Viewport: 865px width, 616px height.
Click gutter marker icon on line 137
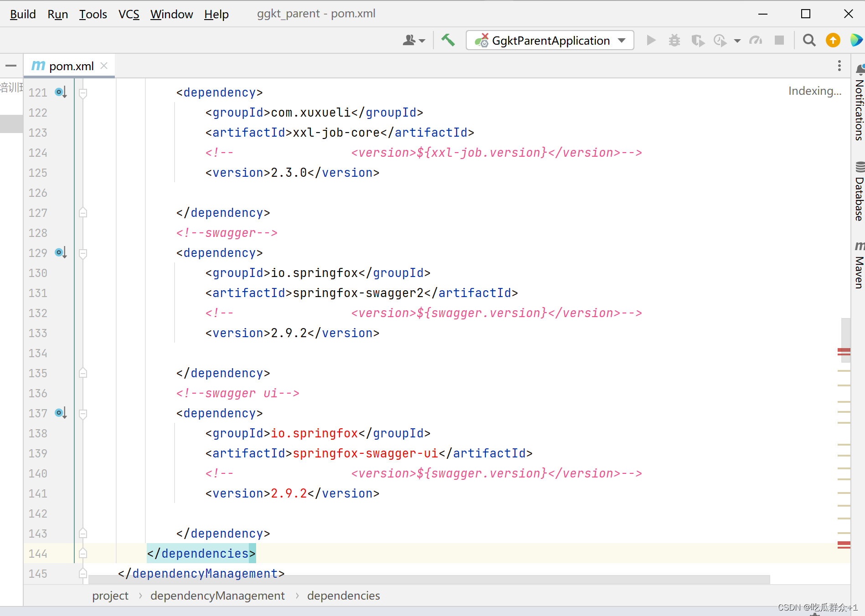(61, 413)
